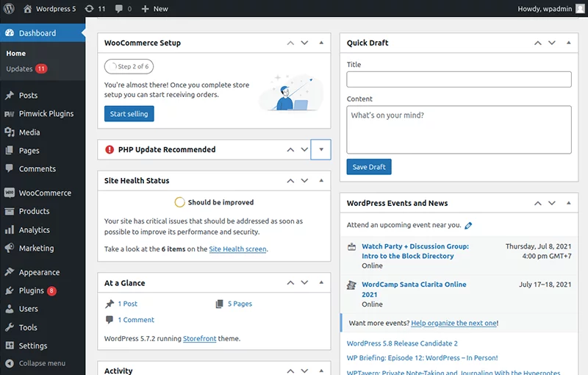Collapse WordPress Events and News panel
The height and width of the screenshot is (375, 588).
click(x=568, y=203)
